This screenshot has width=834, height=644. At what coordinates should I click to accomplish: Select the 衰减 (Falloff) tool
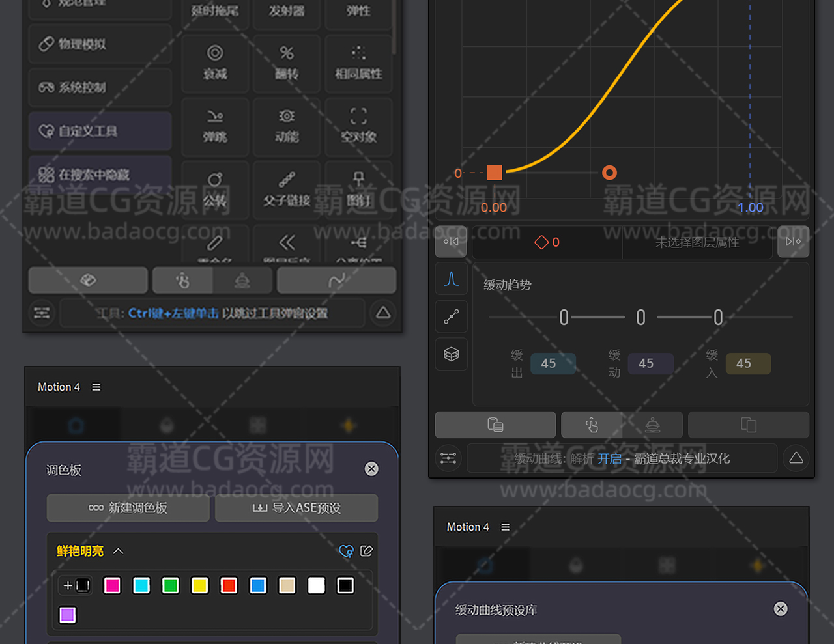[215, 63]
